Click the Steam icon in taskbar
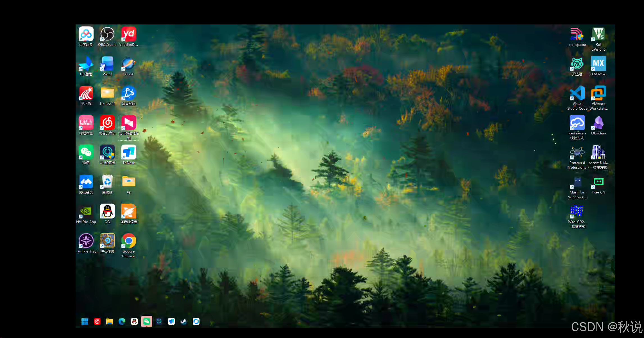Viewport: 644px width, 338px height. pos(184,321)
